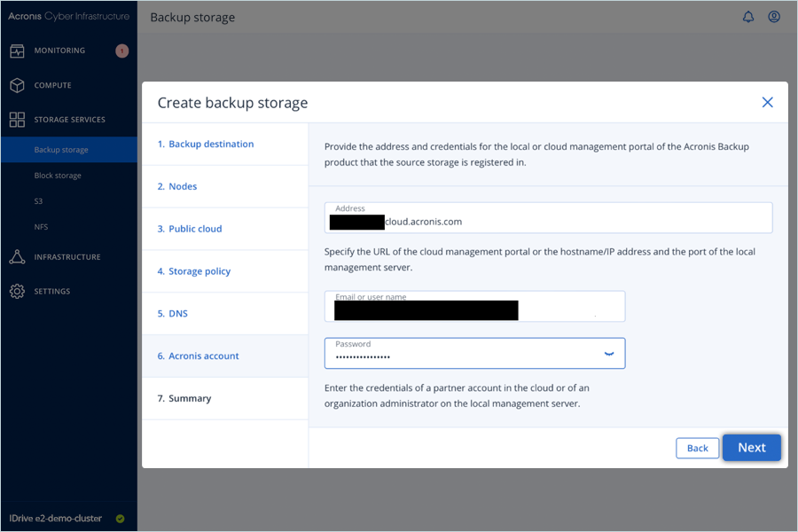Open S3 storage service

[x=39, y=201]
